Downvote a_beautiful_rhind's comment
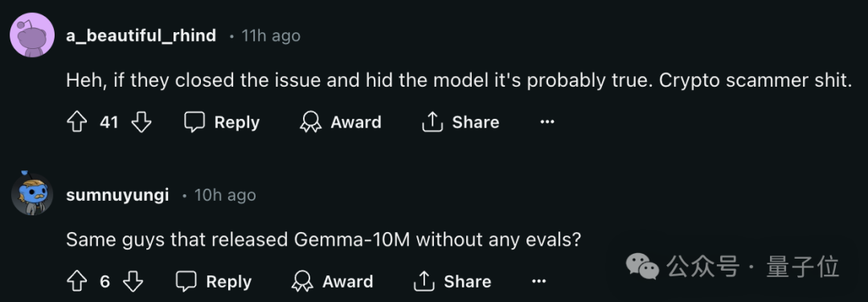The image size is (868, 302). tap(141, 122)
